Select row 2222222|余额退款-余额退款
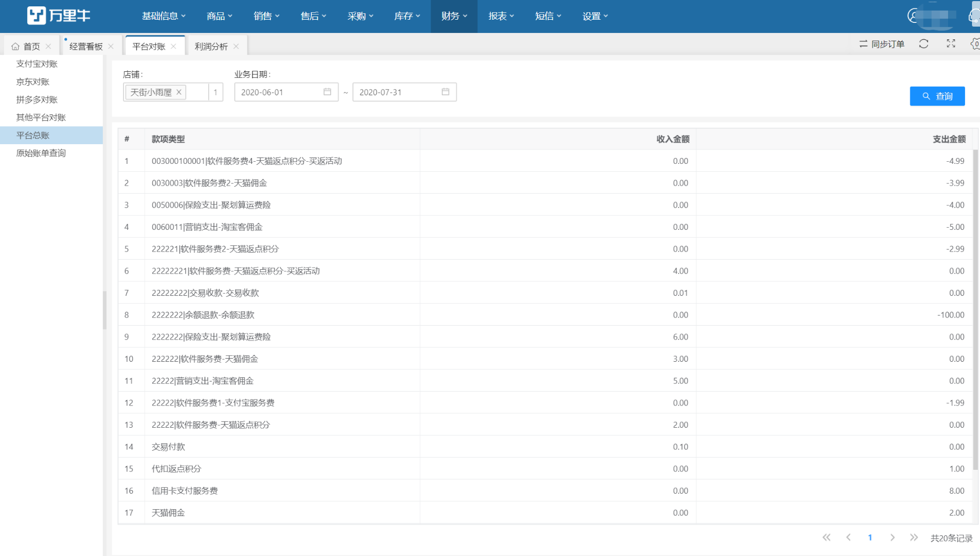 click(546, 315)
